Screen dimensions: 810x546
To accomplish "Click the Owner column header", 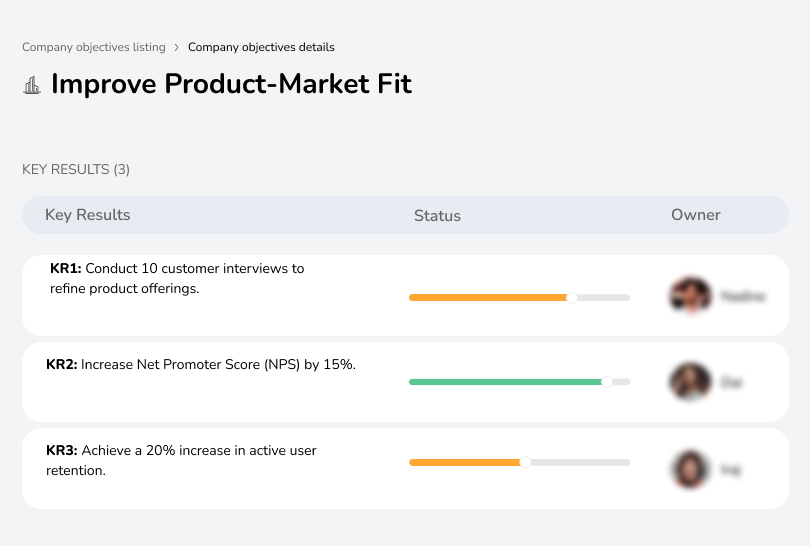I will point(695,215).
